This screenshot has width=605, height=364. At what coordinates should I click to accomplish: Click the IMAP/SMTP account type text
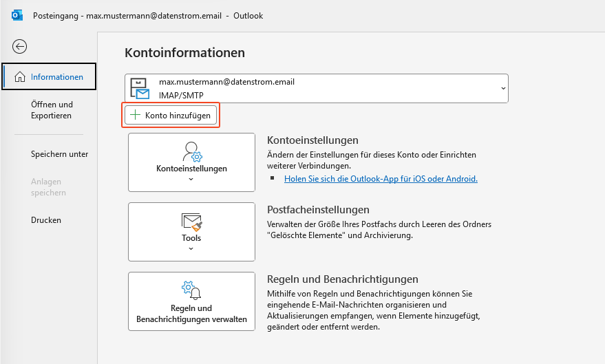[181, 95]
